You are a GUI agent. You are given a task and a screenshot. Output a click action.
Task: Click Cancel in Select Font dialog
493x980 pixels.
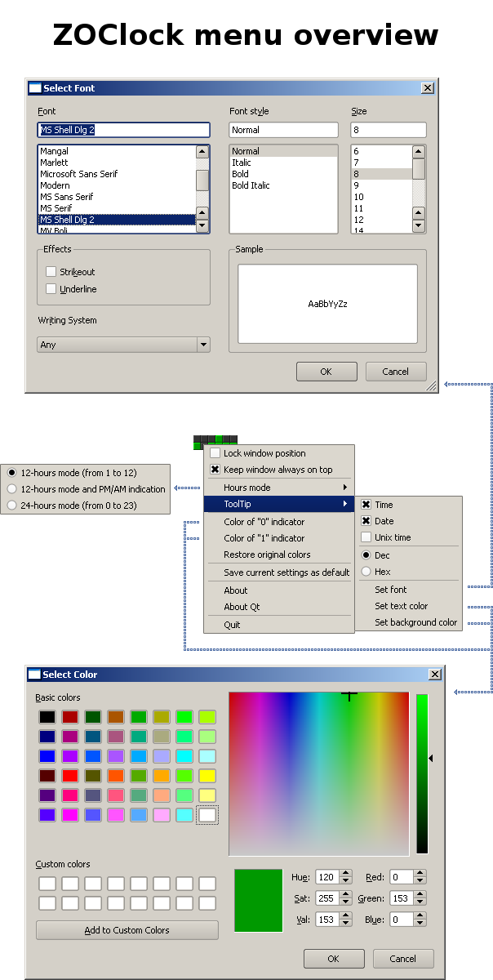(396, 372)
